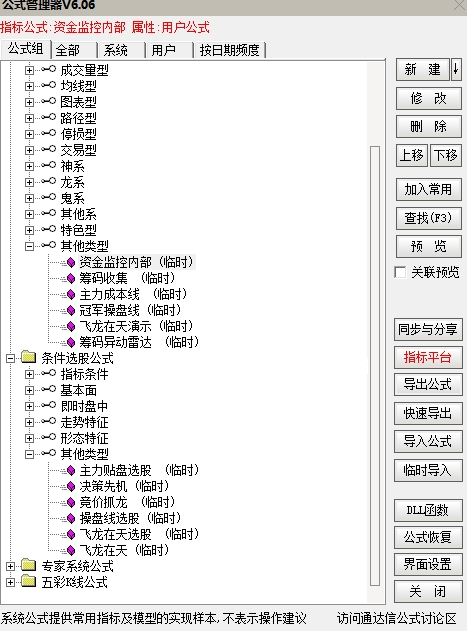The width and height of the screenshot is (467, 631).
Task: Click the 导出公式 button
Action: pyautogui.click(x=428, y=384)
